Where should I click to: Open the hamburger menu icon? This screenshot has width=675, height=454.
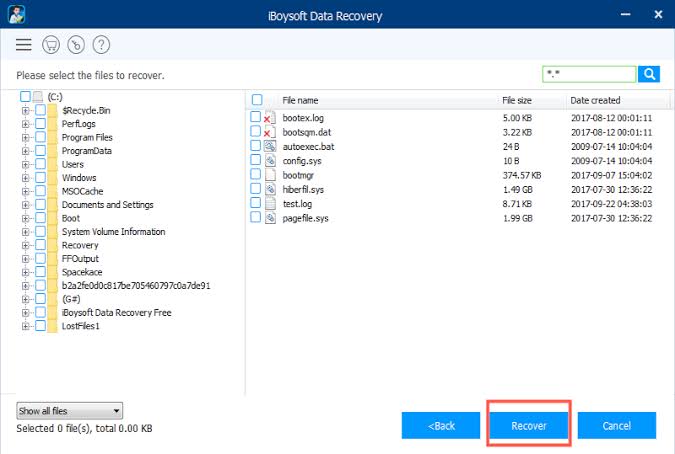coord(24,45)
